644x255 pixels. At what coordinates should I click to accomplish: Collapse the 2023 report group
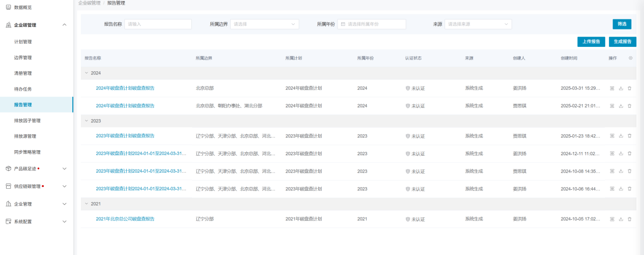pos(87,121)
